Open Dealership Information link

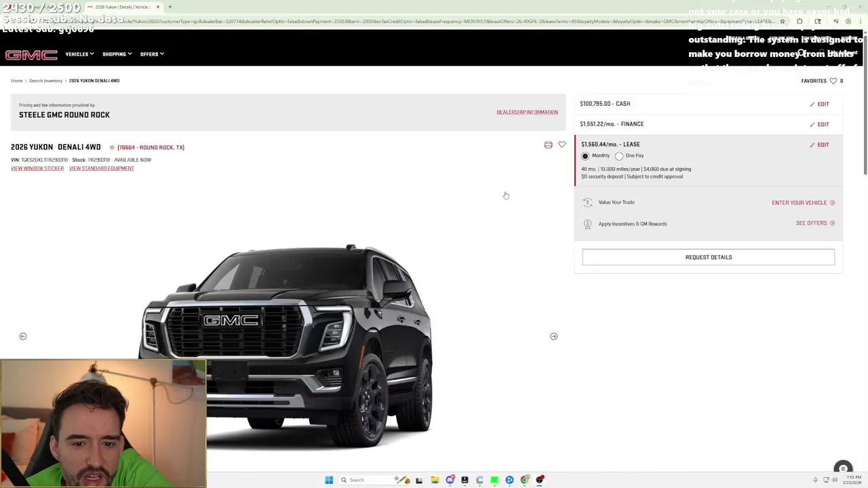[x=527, y=112]
